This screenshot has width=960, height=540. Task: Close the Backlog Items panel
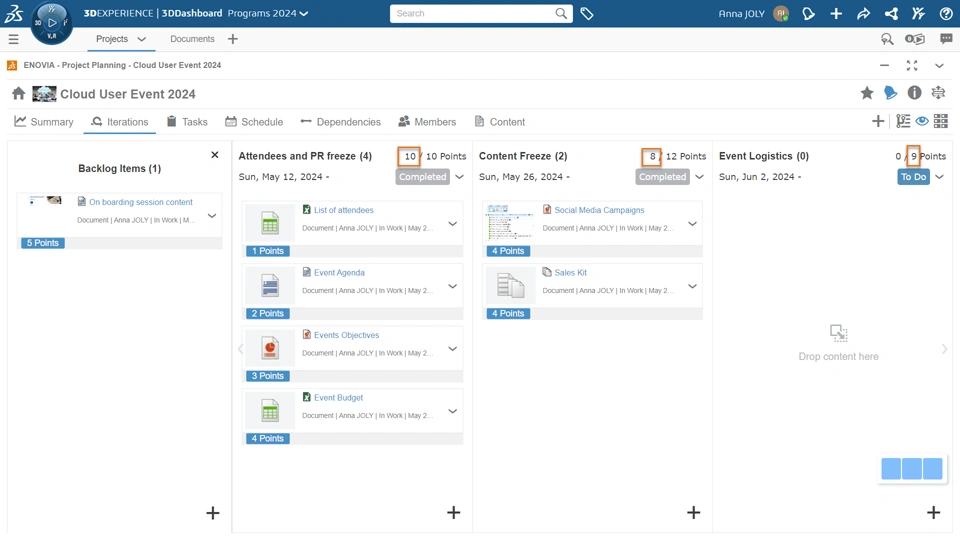tap(214, 155)
